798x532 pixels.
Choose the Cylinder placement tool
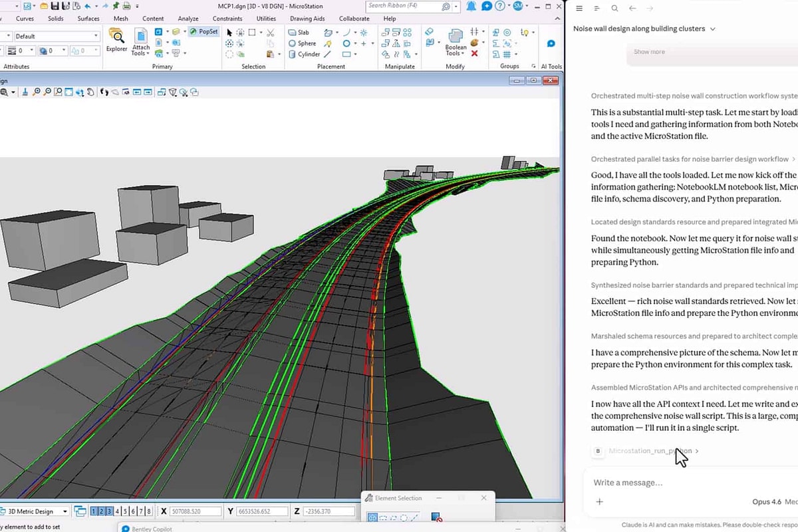click(x=304, y=54)
